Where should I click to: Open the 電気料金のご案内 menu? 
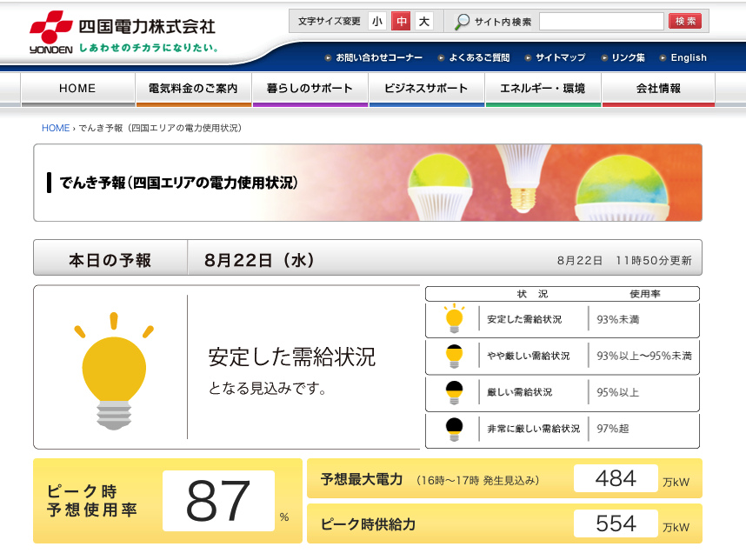194,89
